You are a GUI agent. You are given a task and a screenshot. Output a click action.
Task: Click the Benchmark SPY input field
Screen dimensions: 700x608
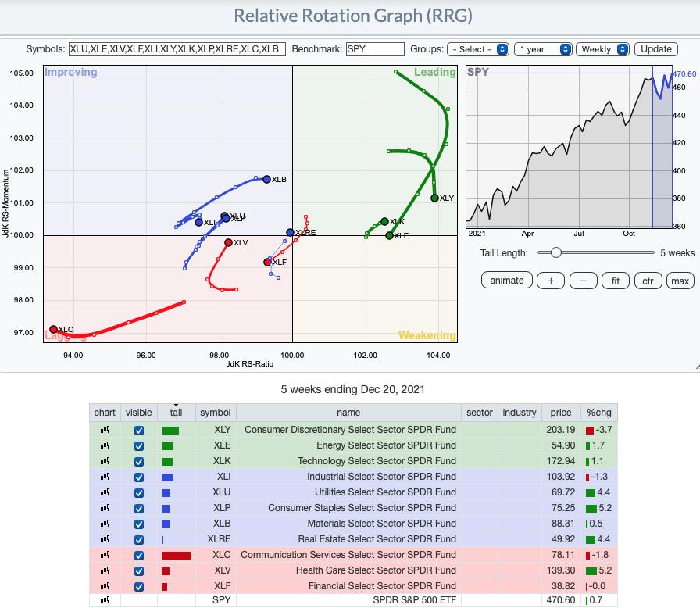click(x=375, y=49)
